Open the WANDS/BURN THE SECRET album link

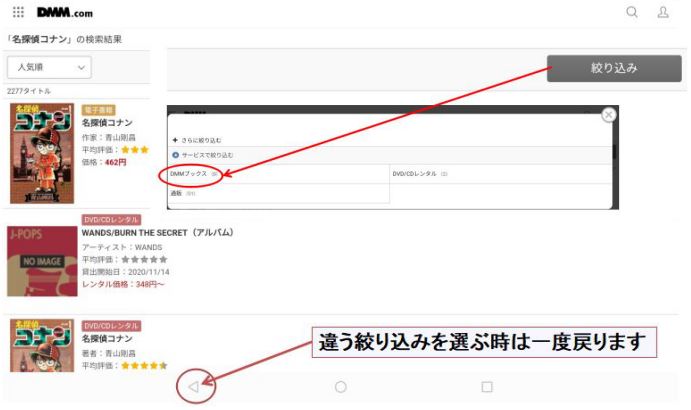(158, 232)
